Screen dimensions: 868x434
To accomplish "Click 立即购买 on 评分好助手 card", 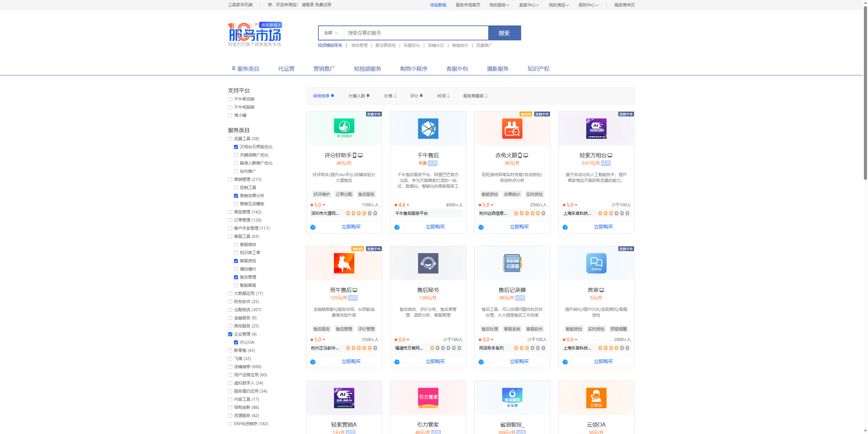I will point(351,227).
